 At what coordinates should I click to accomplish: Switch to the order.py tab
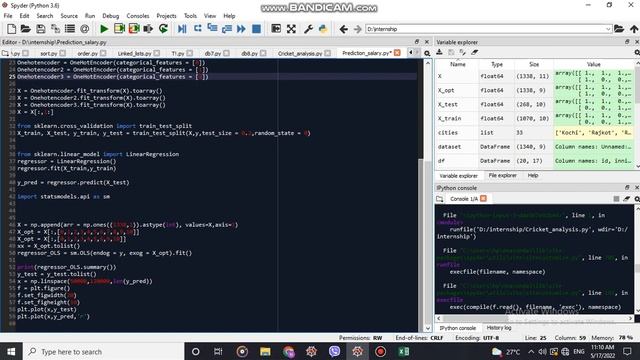click(87, 53)
